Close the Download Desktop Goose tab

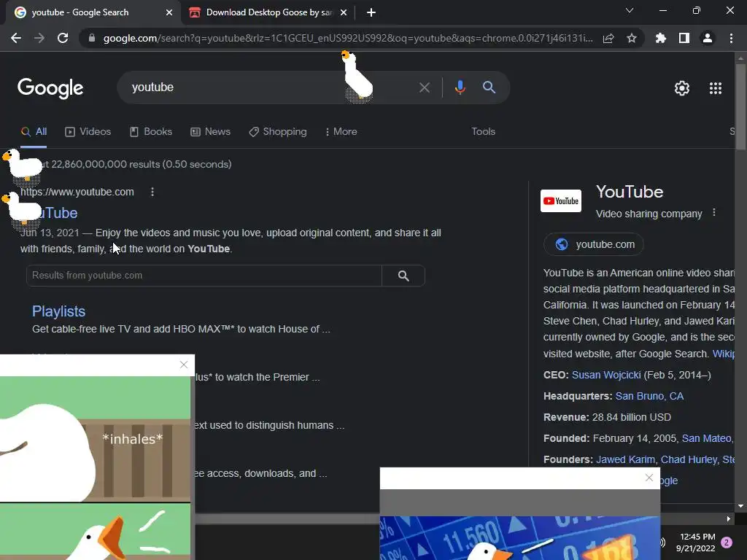(x=344, y=12)
